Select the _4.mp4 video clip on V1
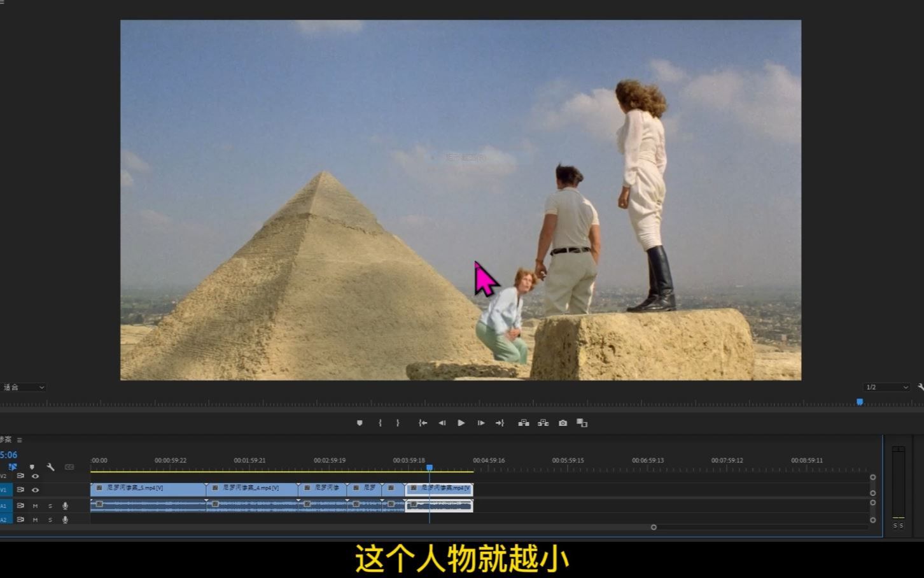 [x=252, y=488]
